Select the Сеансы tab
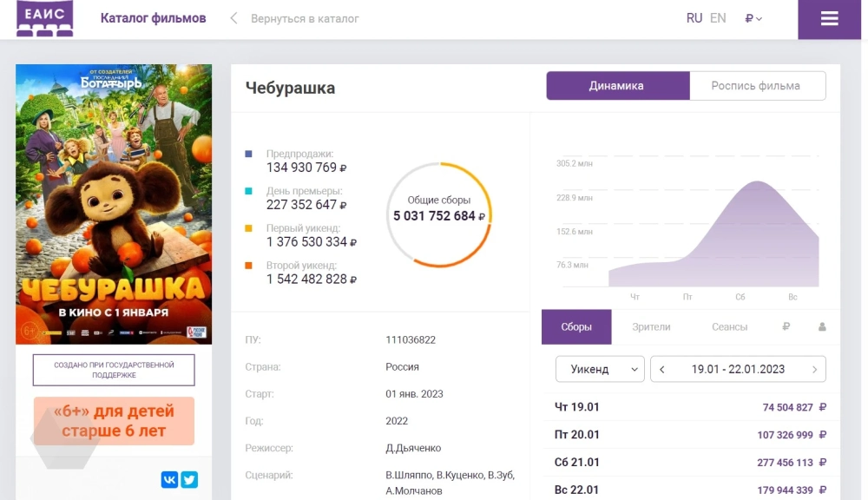 pyautogui.click(x=729, y=327)
